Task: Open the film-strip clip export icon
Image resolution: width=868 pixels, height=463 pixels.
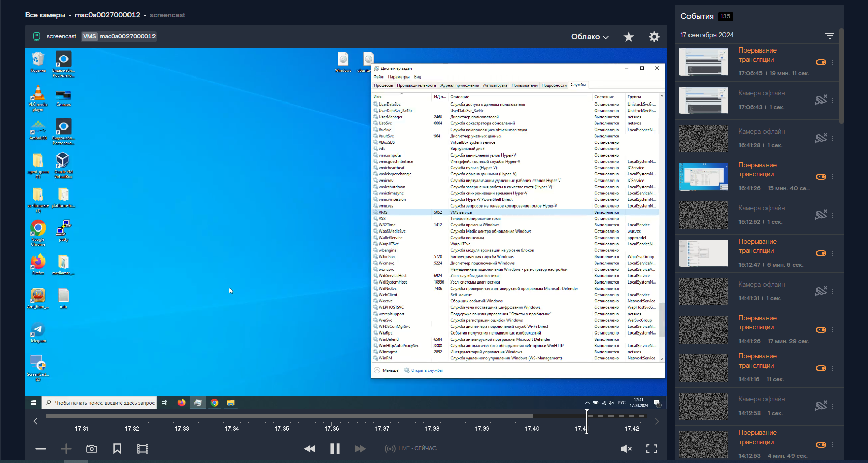Action: (x=143, y=449)
